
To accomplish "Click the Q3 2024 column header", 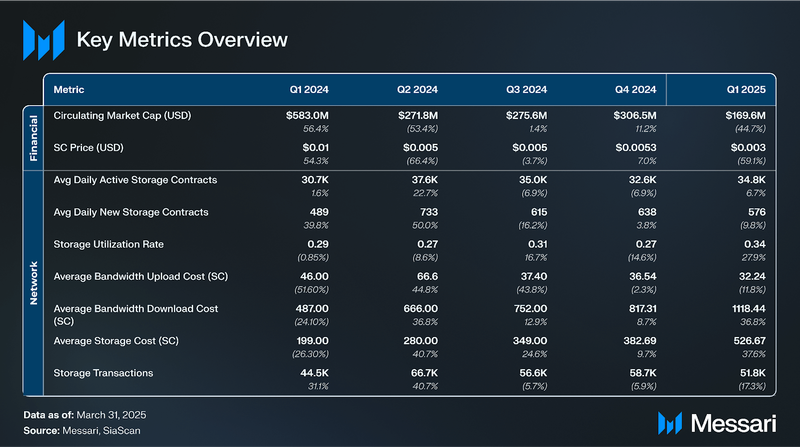I will coord(525,89).
